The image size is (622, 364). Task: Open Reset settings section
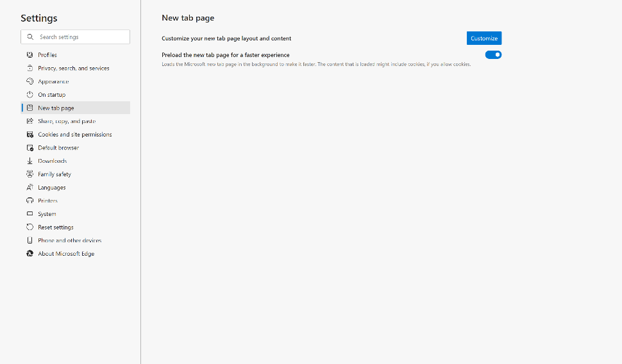click(x=76, y=227)
